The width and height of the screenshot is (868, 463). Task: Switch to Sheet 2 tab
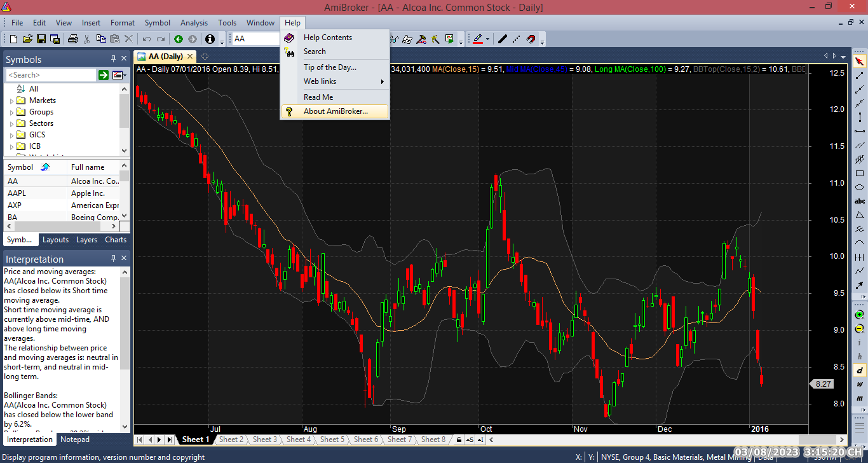click(x=231, y=439)
